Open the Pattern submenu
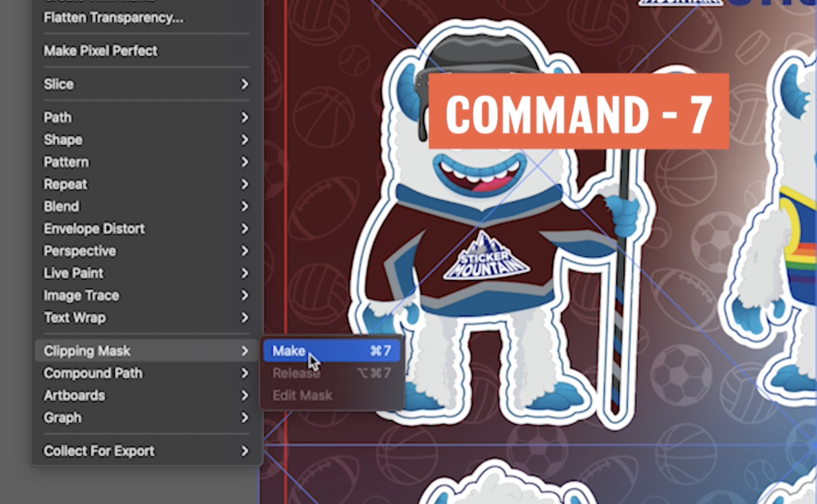 click(147, 162)
